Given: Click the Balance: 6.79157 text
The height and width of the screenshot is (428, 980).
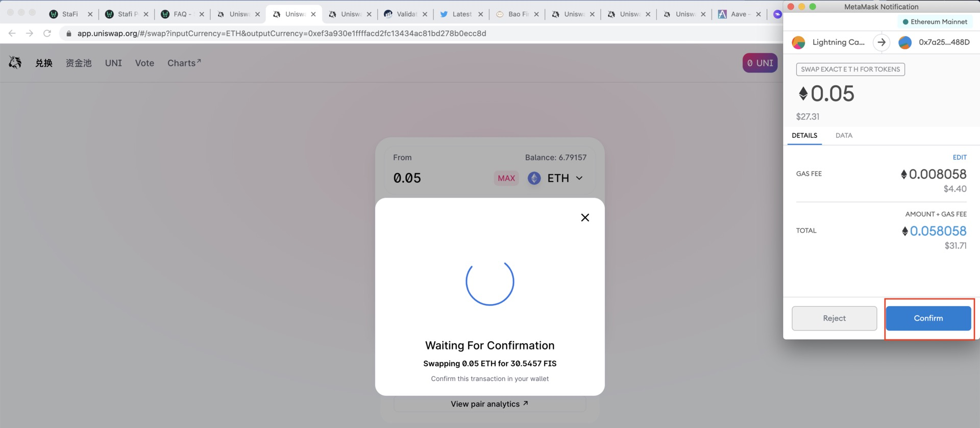Looking at the screenshot, I should (556, 158).
